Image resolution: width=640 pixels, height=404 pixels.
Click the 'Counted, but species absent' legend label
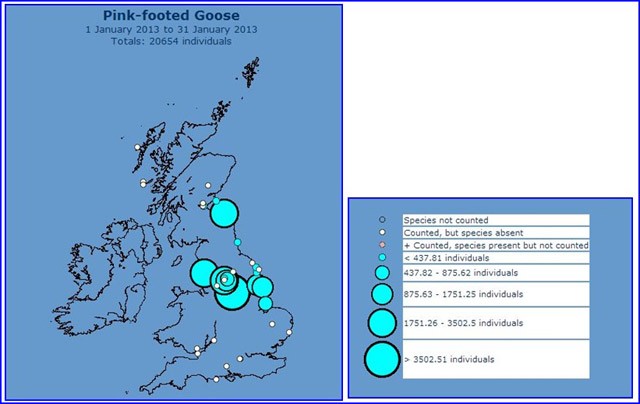pyautogui.click(x=463, y=233)
